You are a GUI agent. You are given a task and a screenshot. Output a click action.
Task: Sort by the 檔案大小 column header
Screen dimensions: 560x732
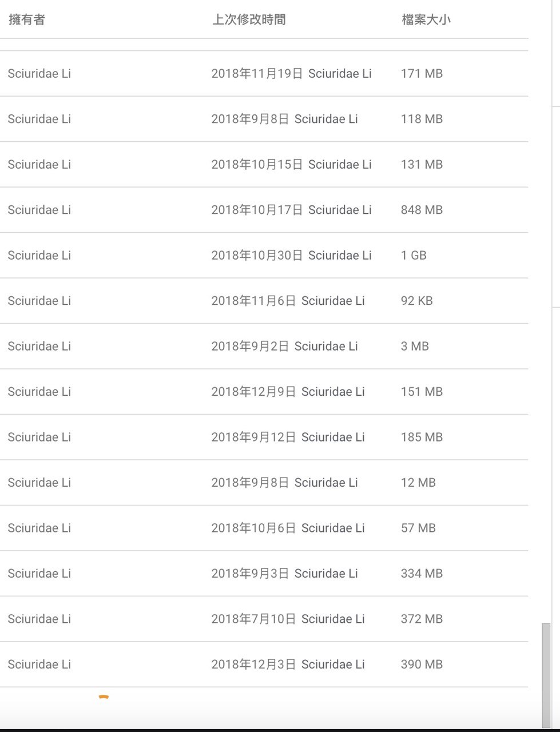click(x=426, y=19)
